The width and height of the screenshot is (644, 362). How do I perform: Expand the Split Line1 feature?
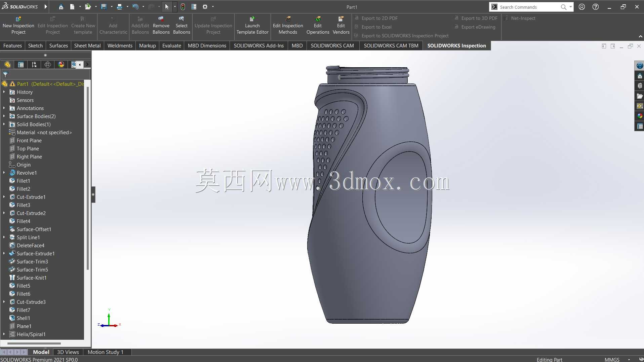click(4, 237)
